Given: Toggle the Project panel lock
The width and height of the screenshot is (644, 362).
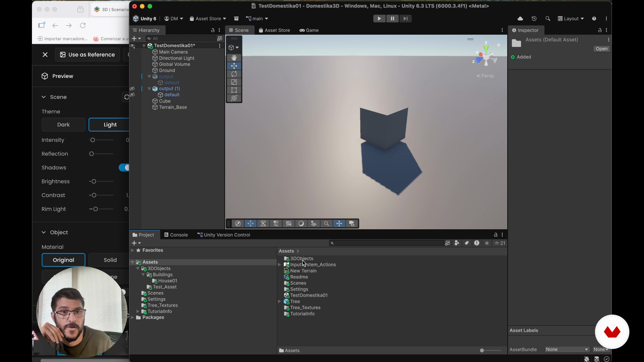Looking at the screenshot, I should point(496,235).
